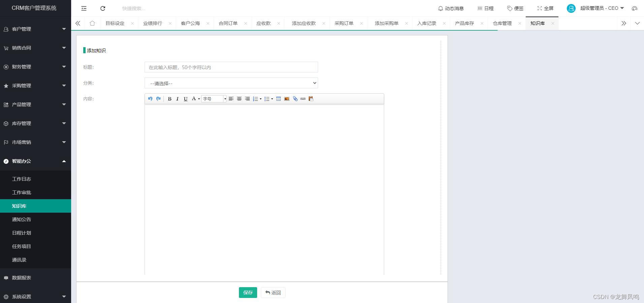Open the 字号 font size dropdown
This screenshot has height=303, width=644.
pos(214,99)
